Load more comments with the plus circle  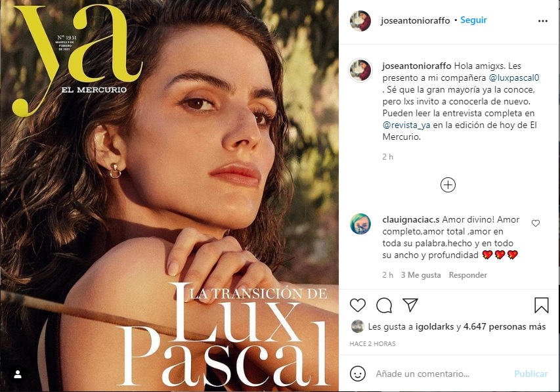(448, 185)
